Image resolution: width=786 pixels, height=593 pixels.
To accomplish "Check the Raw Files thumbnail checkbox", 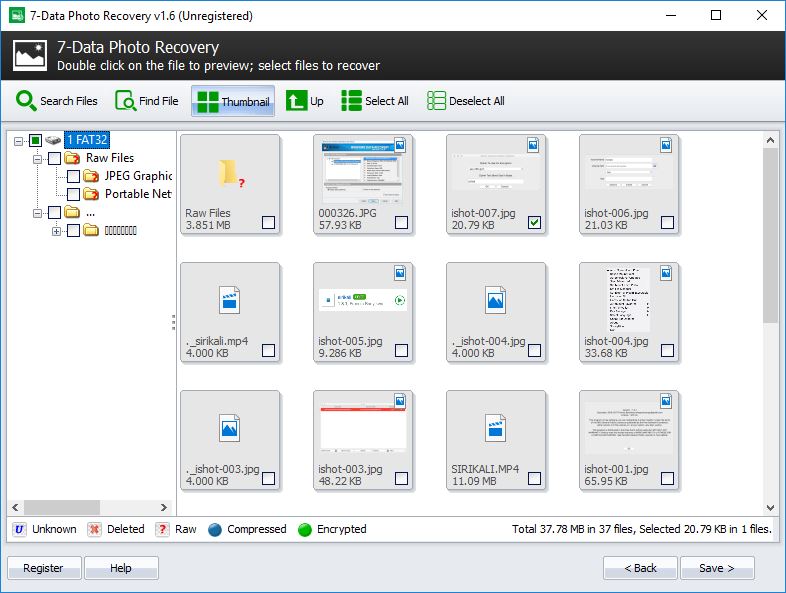I will point(269,222).
